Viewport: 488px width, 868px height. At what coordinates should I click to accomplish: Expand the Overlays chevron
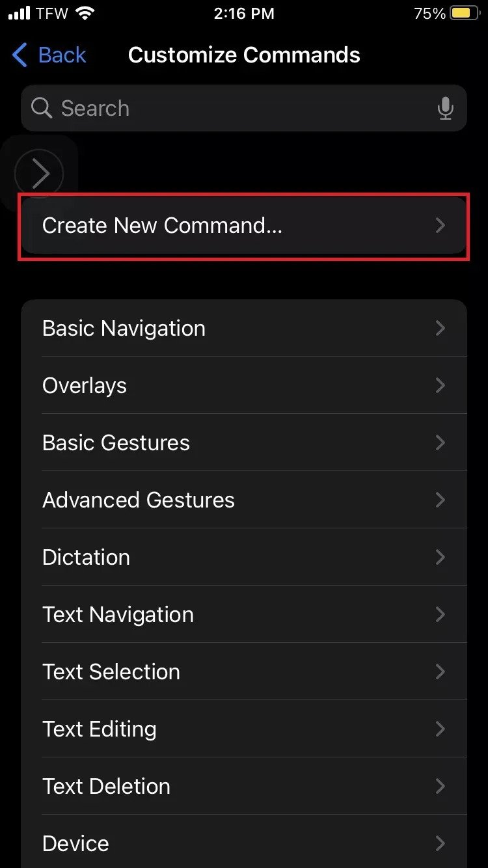[441, 385]
